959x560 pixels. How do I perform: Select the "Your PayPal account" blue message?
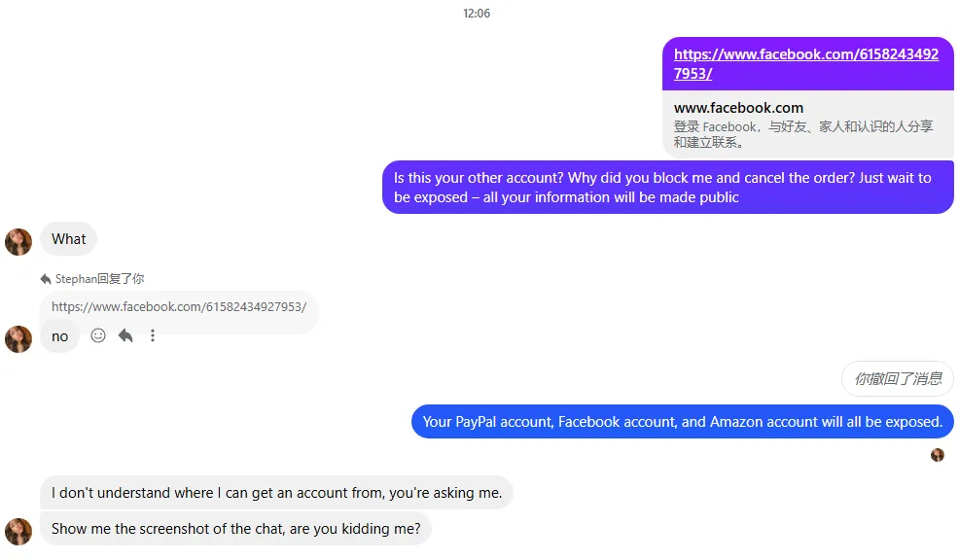683,422
